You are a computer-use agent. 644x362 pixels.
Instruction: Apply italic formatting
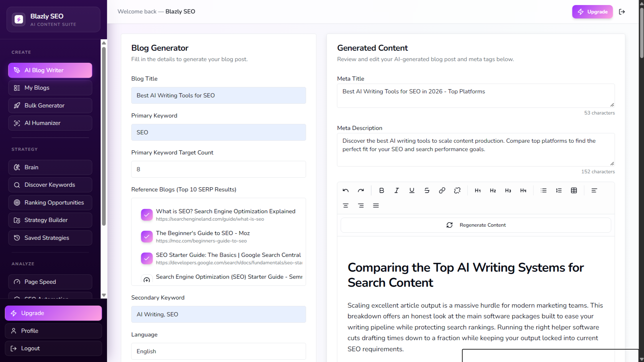[x=397, y=190]
